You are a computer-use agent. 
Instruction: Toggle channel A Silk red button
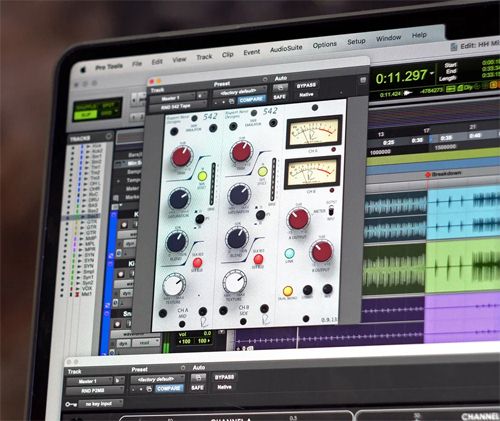(x=197, y=263)
